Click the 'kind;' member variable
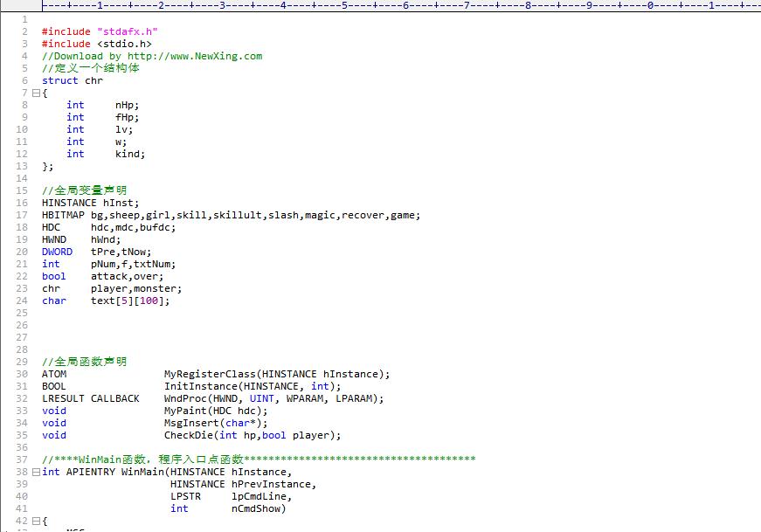Image resolution: width=761 pixels, height=532 pixels. [130, 154]
